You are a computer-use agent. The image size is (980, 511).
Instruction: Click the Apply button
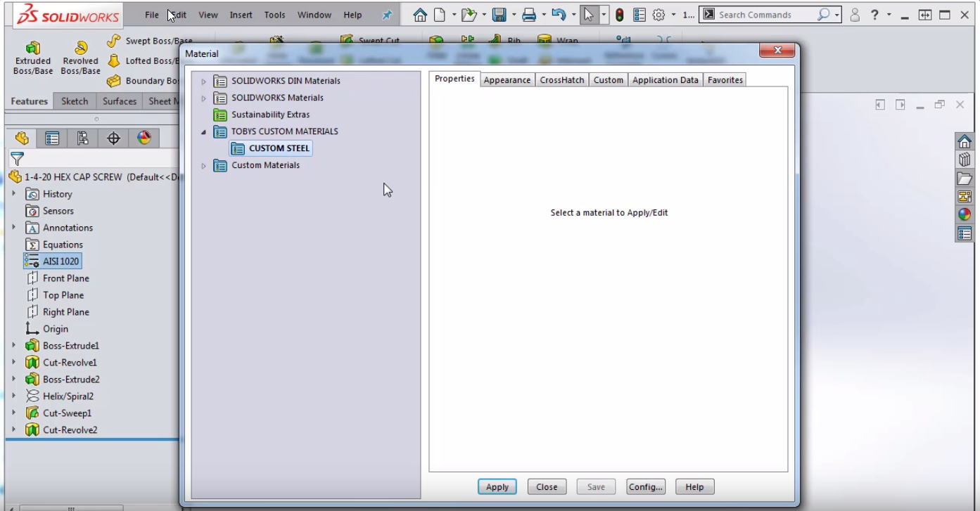coord(497,486)
